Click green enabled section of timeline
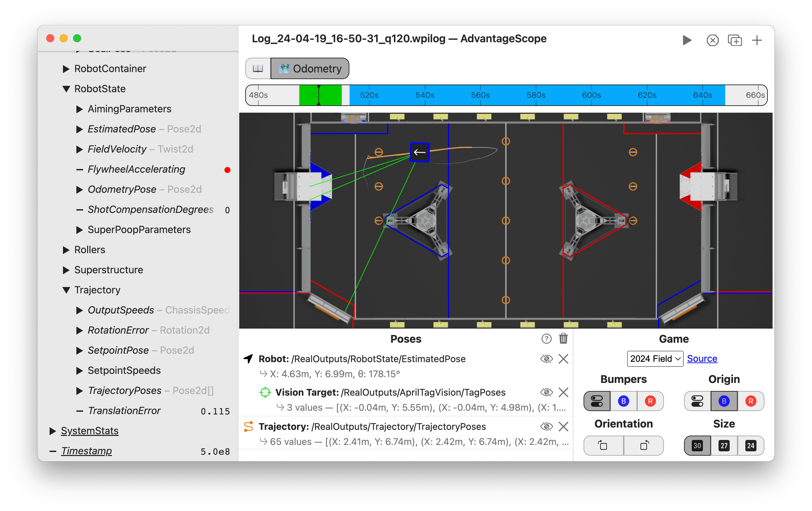812x511 pixels. (320, 95)
